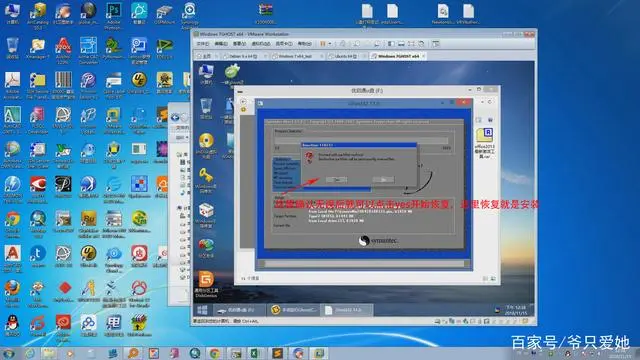This screenshot has height=360, width=640.
Task: Open Excel from the host taskbar
Action: pyautogui.click(x=256, y=353)
